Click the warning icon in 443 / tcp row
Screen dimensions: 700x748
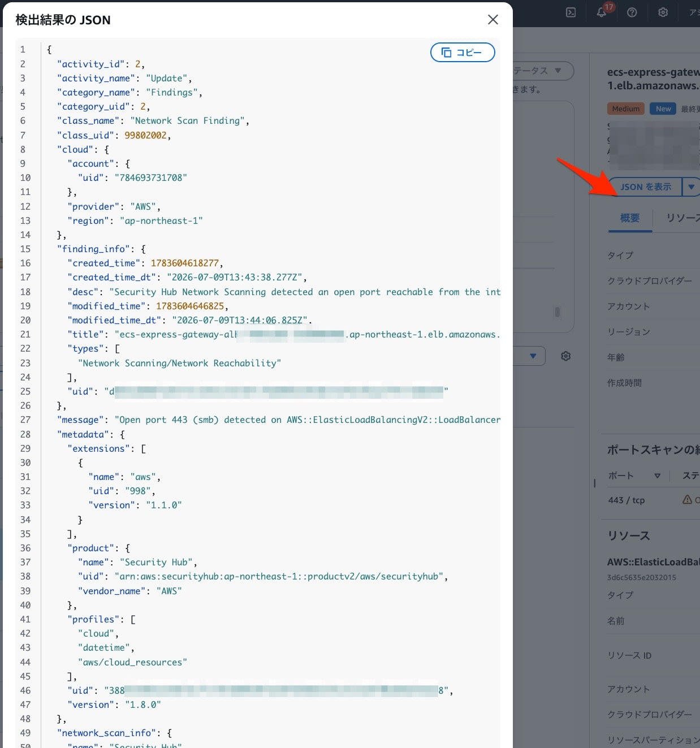pyautogui.click(x=687, y=500)
